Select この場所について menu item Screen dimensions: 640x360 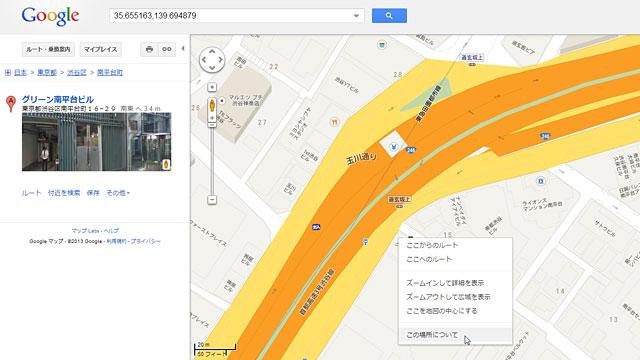click(455, 335)
